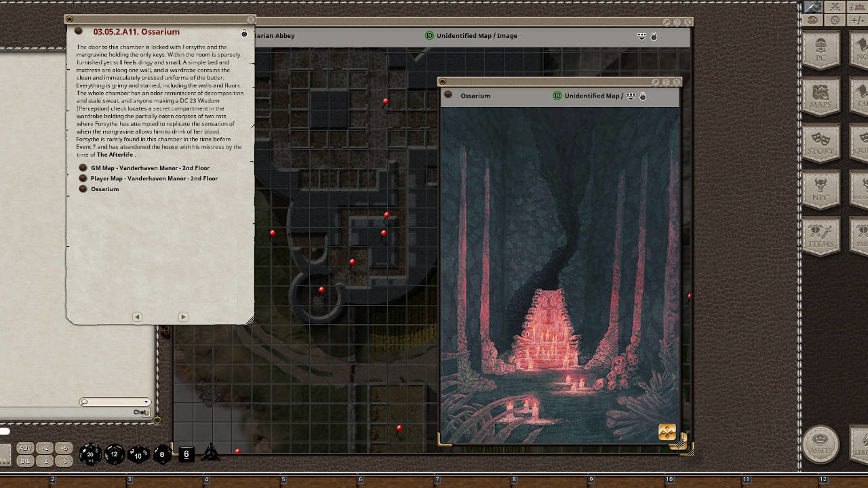Toggle the lock on the Ossarium image
This screenshot has height=488, width=868.
coord(643,96)
